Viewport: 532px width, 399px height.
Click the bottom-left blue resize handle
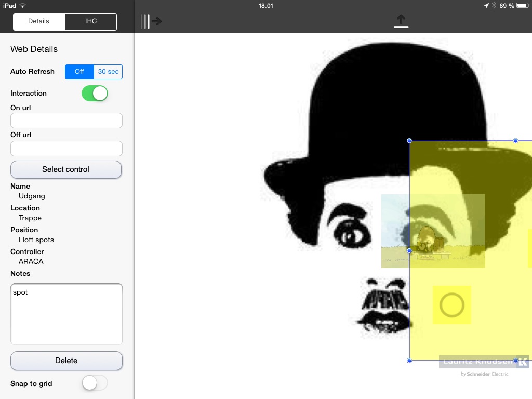tap(409, 361)
